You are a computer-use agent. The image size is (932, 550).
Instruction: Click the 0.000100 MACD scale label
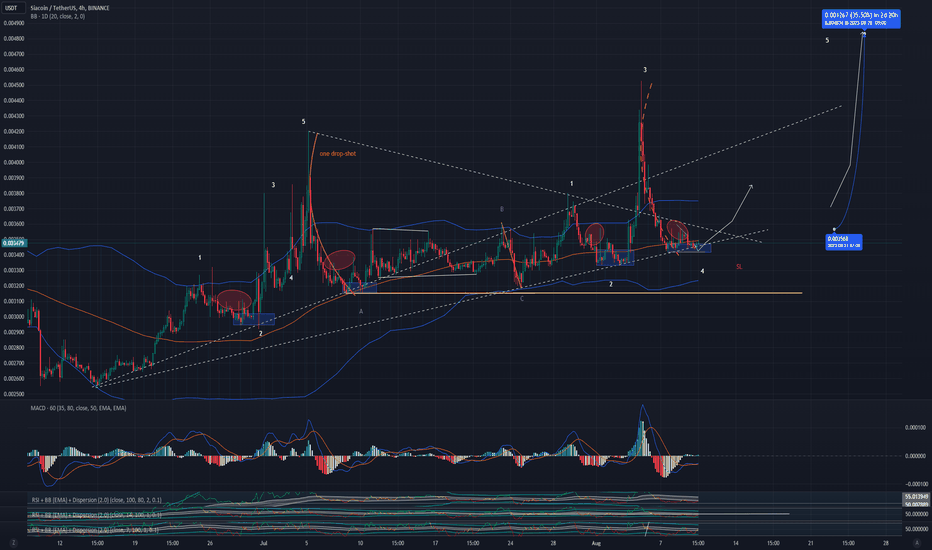coord(915,428)
